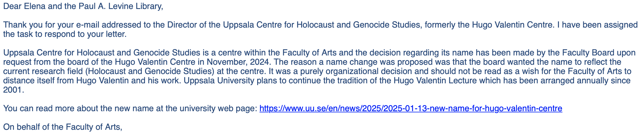Open the uu.se new-name news link
The height and width of the screenshot is (135, 644).
(411, 109)
